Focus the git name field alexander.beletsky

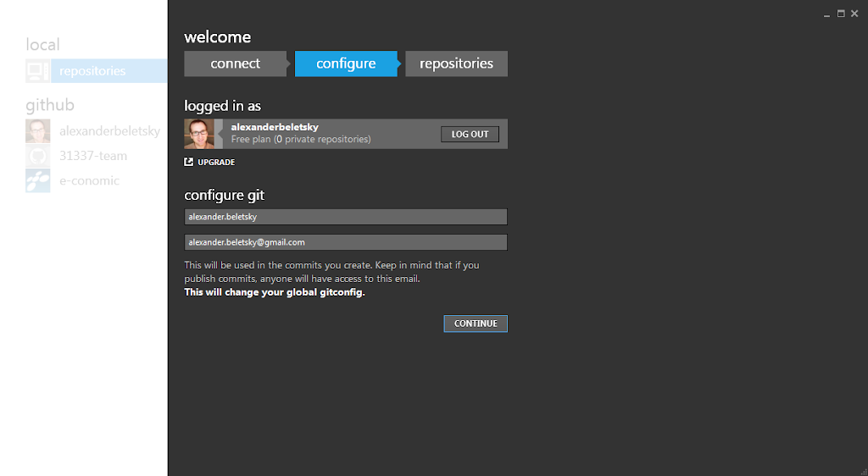[x=346, y=217]
